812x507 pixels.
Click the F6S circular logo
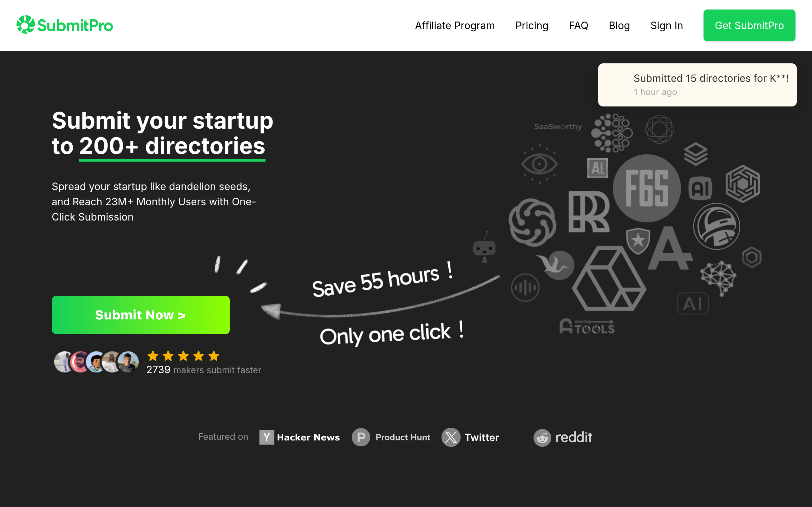646,188
